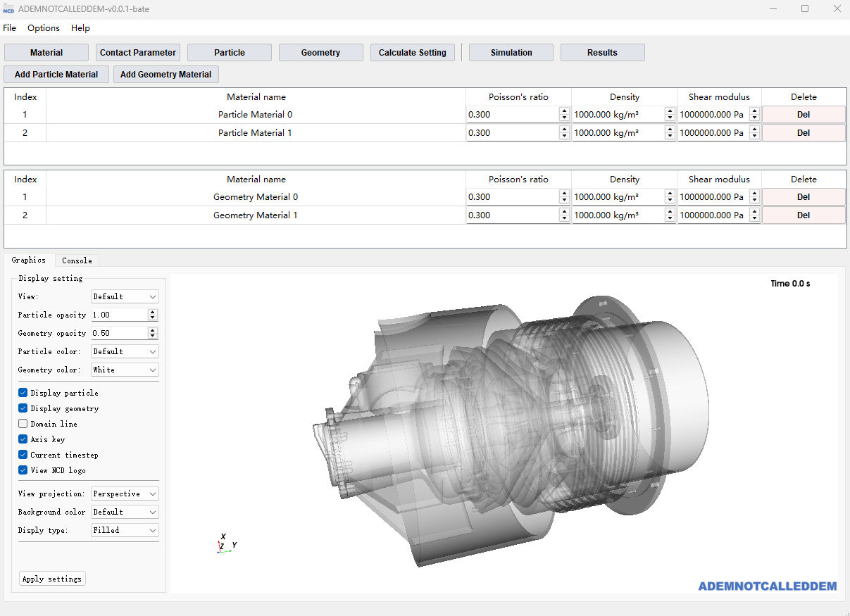Click Add Particle Material
This screenshot has width=850, height=616.
pos(56,74)
